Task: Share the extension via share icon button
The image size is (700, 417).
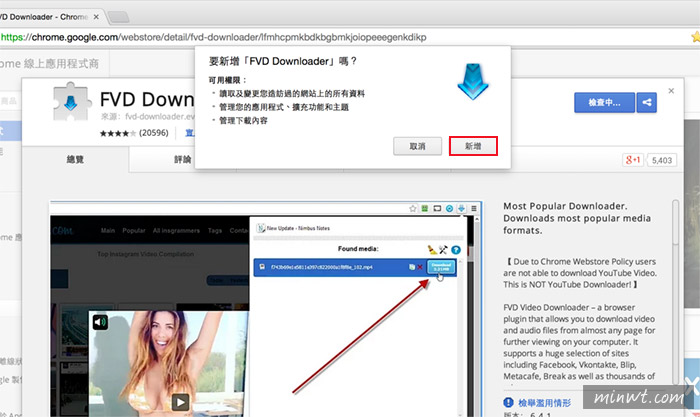Action: pyautogui.click(x=646, y=103)
